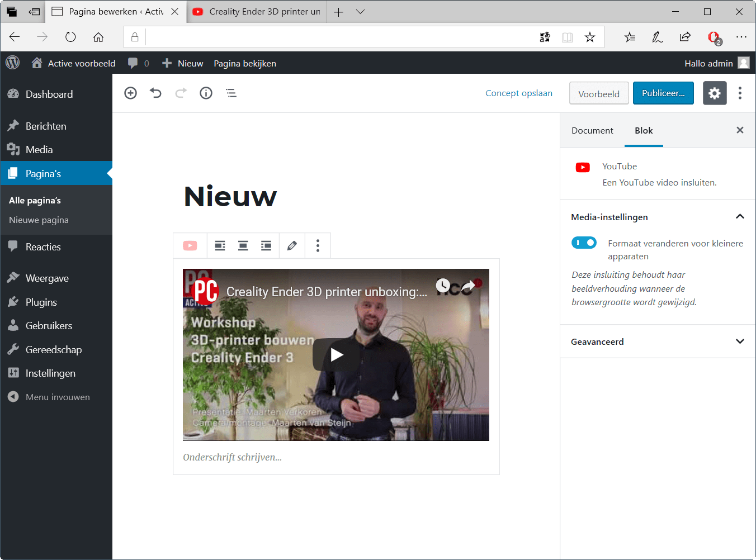This screenshot has width=756, height=560.
Task: Toggle the settings sidebar gear icon
Action: pos(715,93)
